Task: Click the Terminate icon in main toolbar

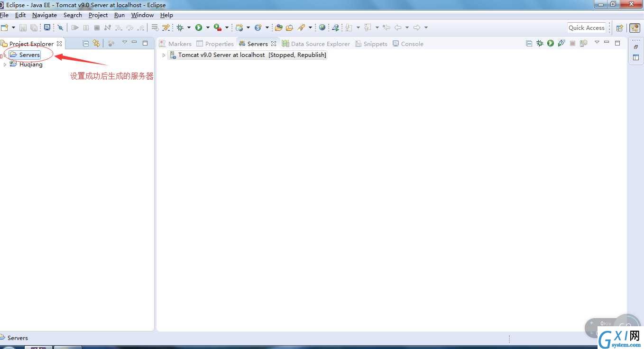Action: click(97, 28)
